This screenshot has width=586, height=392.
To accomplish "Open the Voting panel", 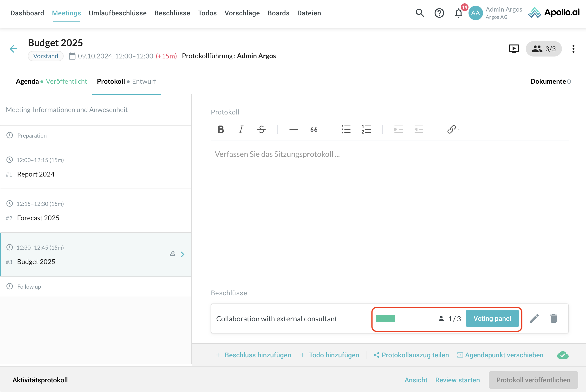I will 492,318.
